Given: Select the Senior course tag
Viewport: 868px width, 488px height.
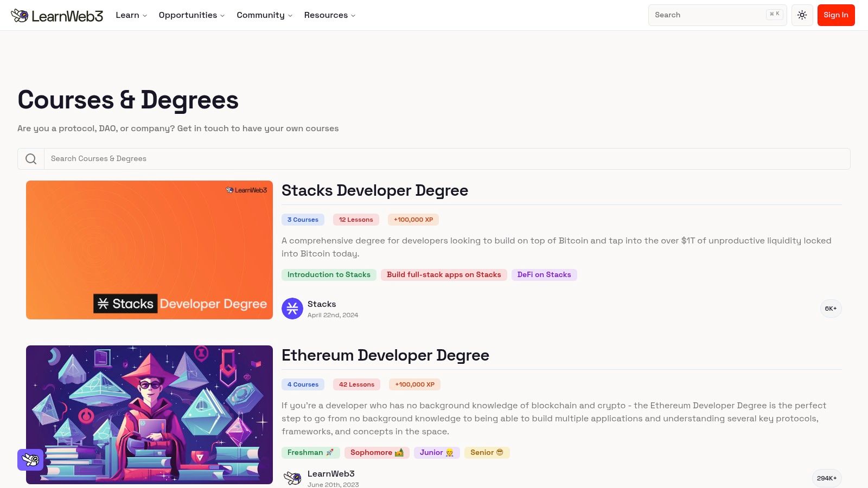Looking at the screenshot, I should 487,453.
